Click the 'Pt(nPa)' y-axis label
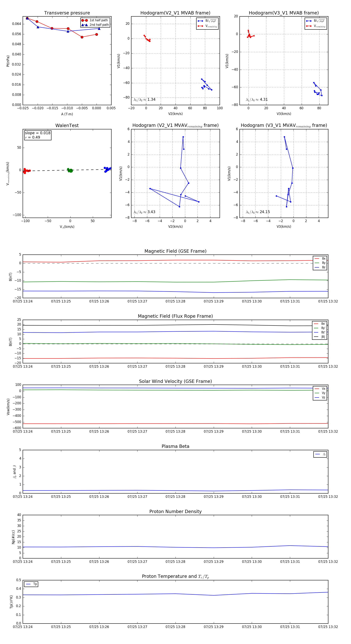Viewport: 351px width, 644px height. pos(8,61)
